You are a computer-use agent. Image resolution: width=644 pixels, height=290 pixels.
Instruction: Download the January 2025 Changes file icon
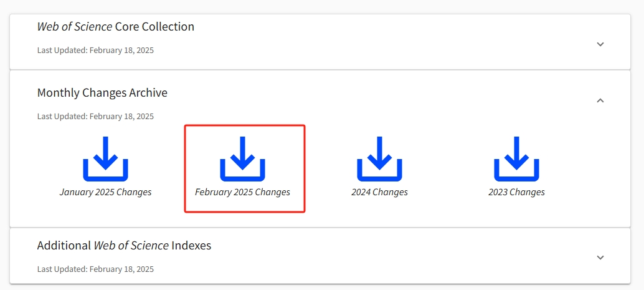[x=105, y=159]
